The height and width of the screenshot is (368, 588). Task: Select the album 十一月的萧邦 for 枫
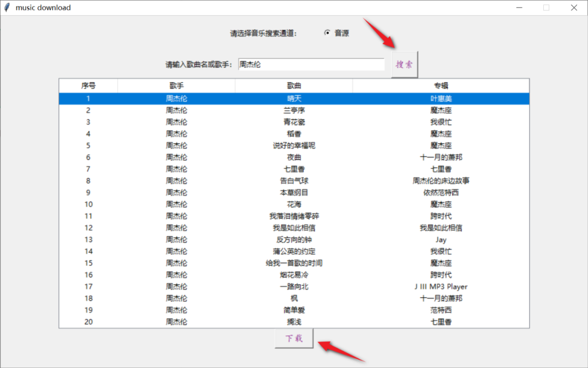[440, 298]
